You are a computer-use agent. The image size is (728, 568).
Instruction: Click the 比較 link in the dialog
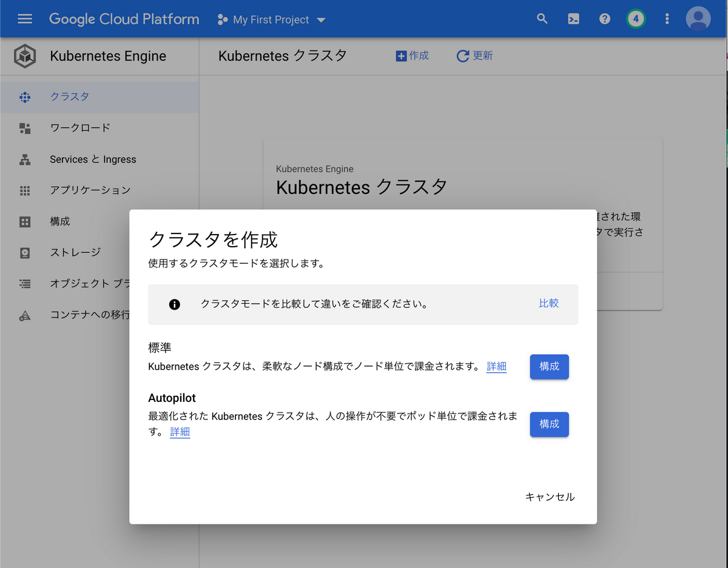pyautogui.click(x=549, y=303)
